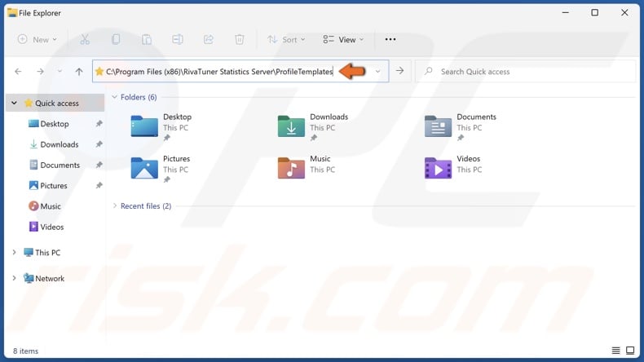Minimize the File Explorer window
Image resolution: width=644 pixels, height=362 pixels.
[566, 13]
